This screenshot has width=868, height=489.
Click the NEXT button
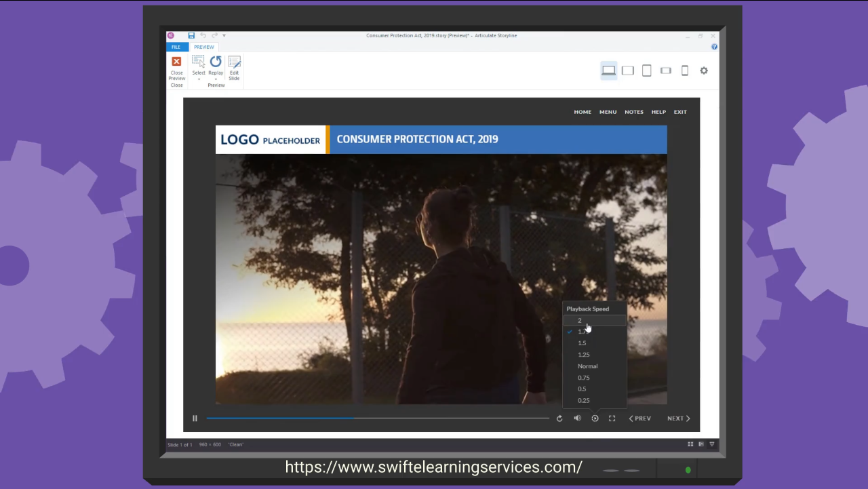pyautogui.click(x=678, y=418)
